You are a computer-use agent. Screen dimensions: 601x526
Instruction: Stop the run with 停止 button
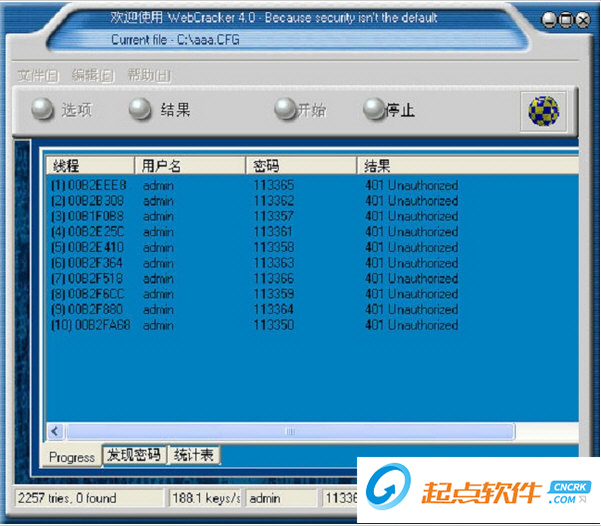click(x=389, y=110)
